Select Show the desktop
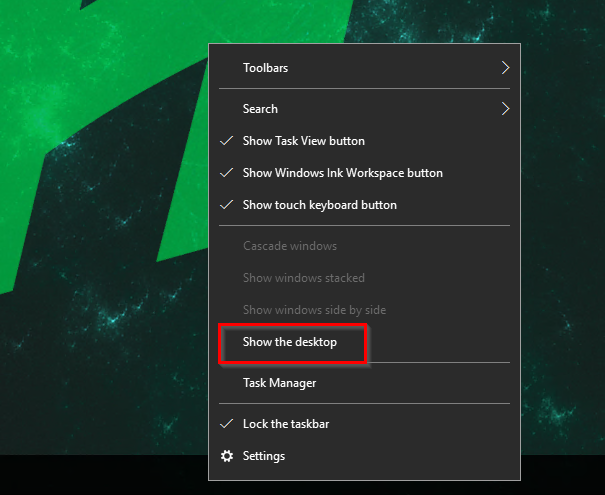This screenshot has width=605, height=495. pyautogui.click(x=290, y=342)
